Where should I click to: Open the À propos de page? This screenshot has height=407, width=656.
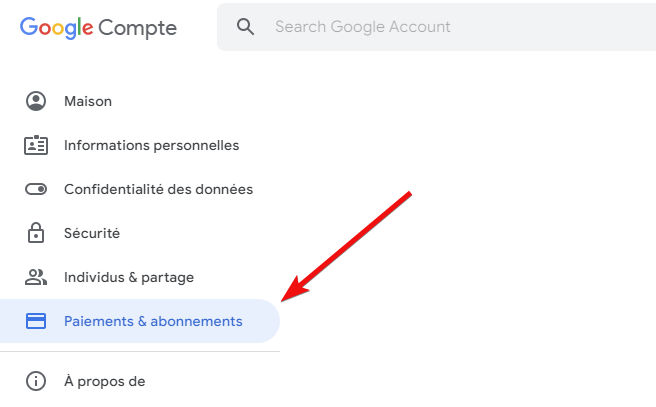click(x=140, y=381)
